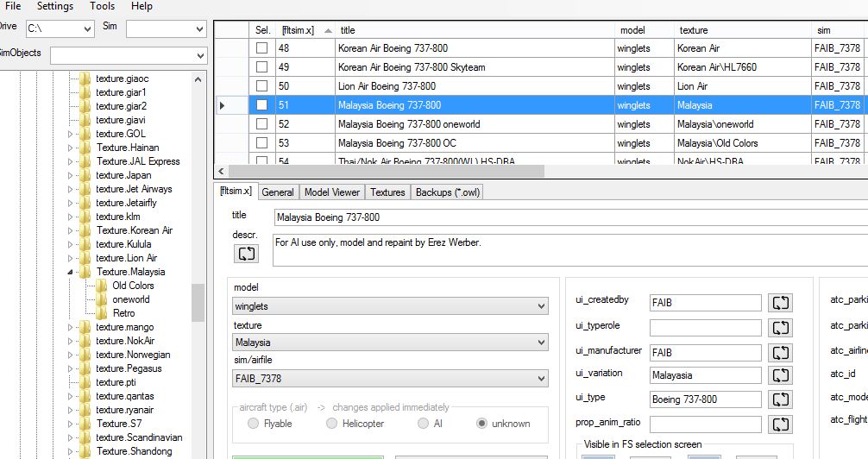Image resolution: width=868 pixels, height=459 pixels.
Task: Open the Help menu
Action: click(x=142, y=6)
